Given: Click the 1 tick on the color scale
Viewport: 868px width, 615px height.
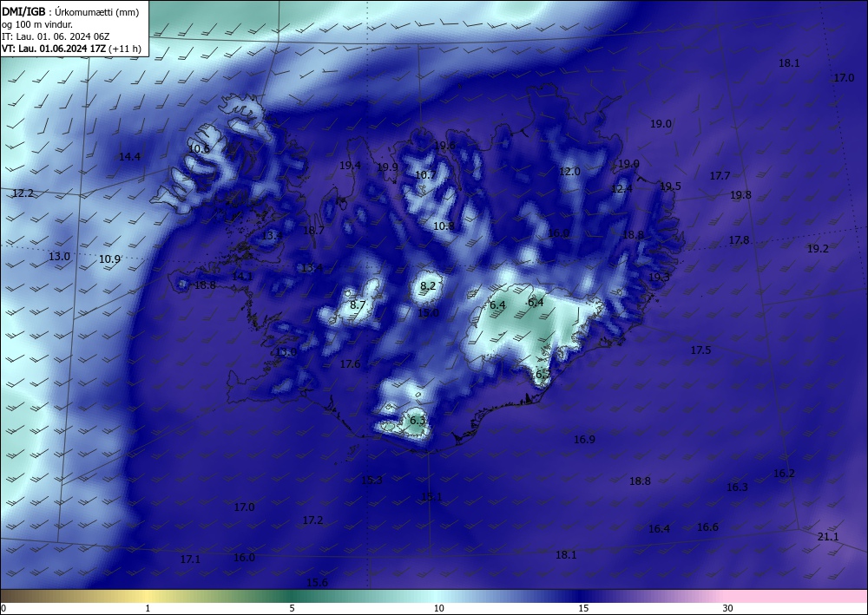Looking at the screenshot, I should [148, 608].
